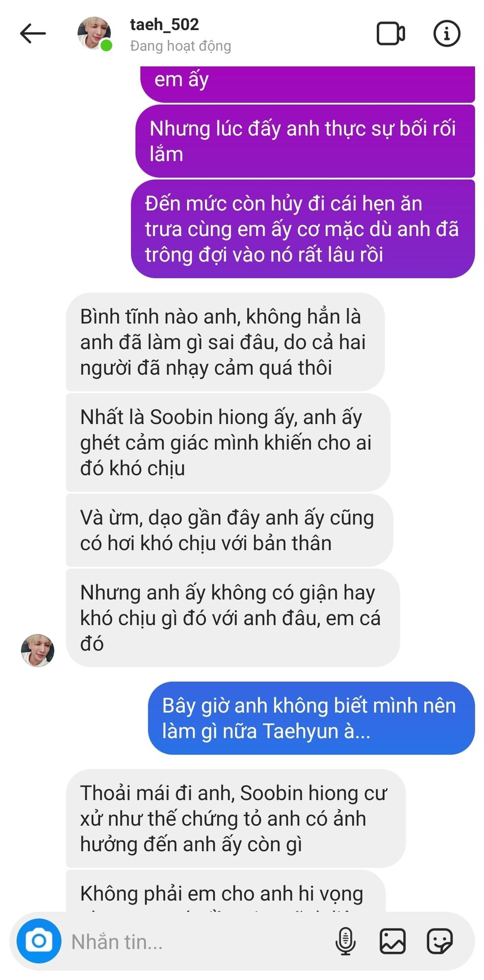Viewport: 484px width, 980px height.
Task: Tap the small avatar beside received messages
Action: coord(38,650)
